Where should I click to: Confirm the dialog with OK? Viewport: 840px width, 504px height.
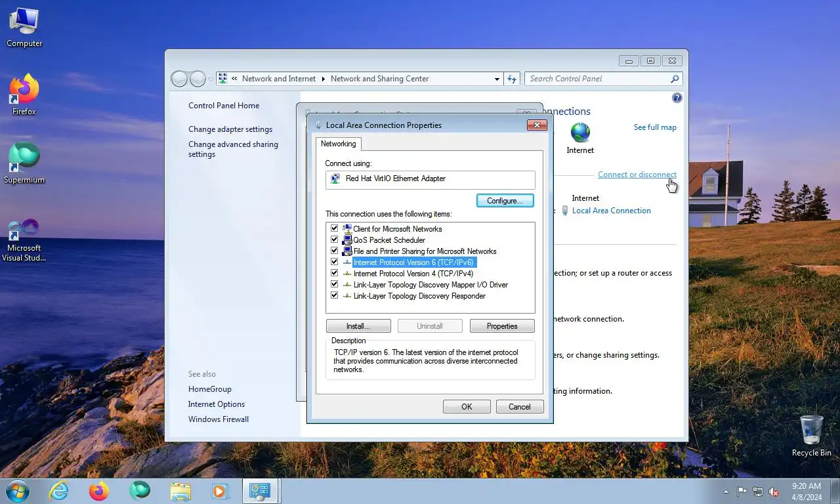pyautogui.click(x=467, y=407)
